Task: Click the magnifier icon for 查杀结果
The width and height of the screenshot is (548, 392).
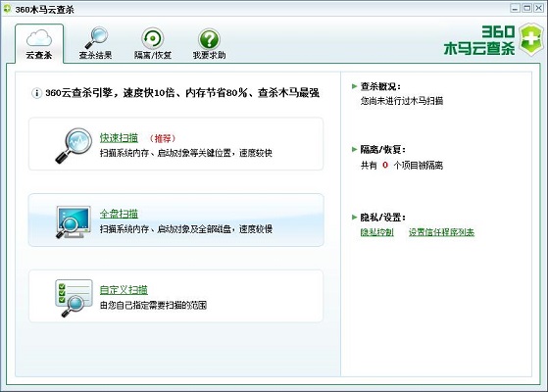Action: (x=96, y=38)
